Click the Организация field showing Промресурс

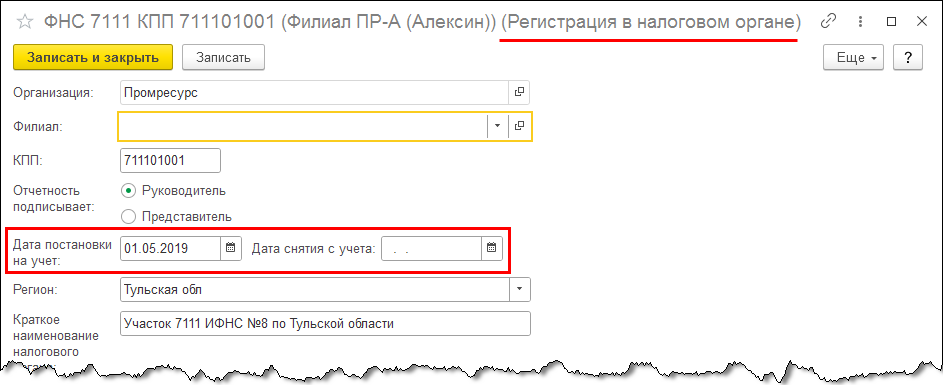(x=315, y=93)
